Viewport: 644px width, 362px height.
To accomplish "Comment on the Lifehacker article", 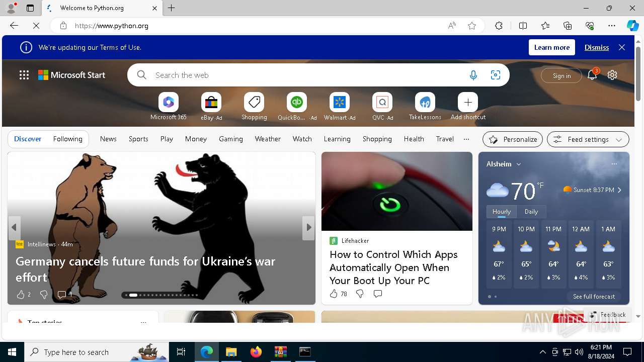I will pos(378,294).
